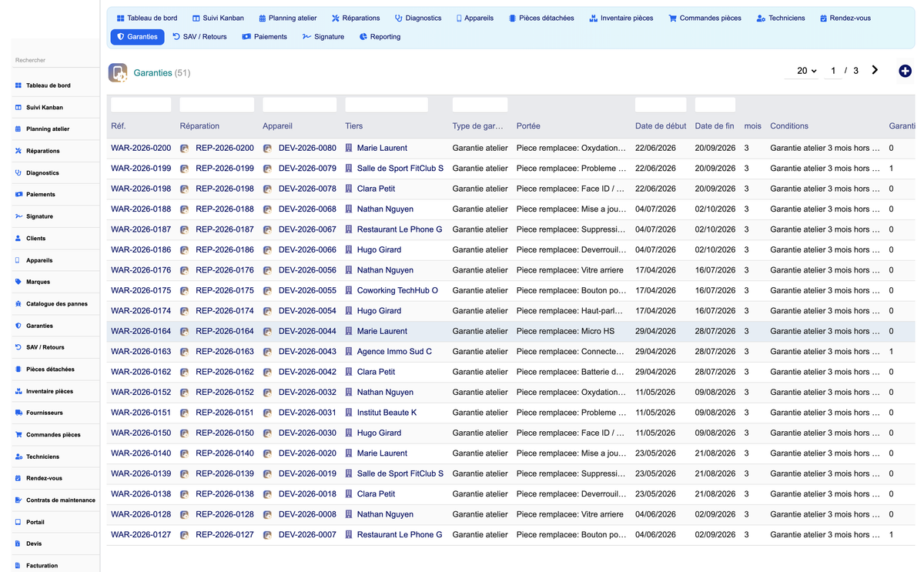Open Signature top tab

323,36
